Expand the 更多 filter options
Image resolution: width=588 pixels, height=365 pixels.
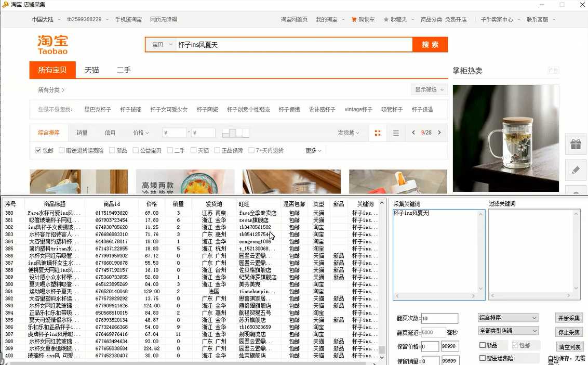click(x=313, y=150)
